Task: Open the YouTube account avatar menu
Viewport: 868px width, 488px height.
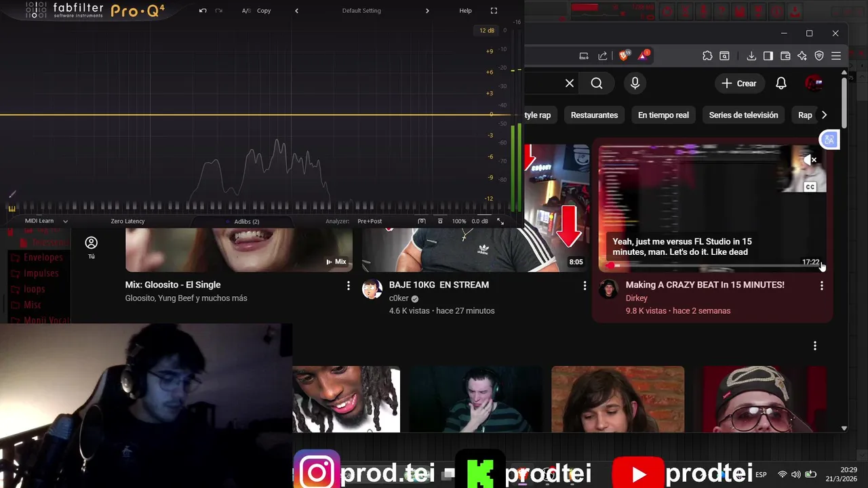Action: [814, 83]
